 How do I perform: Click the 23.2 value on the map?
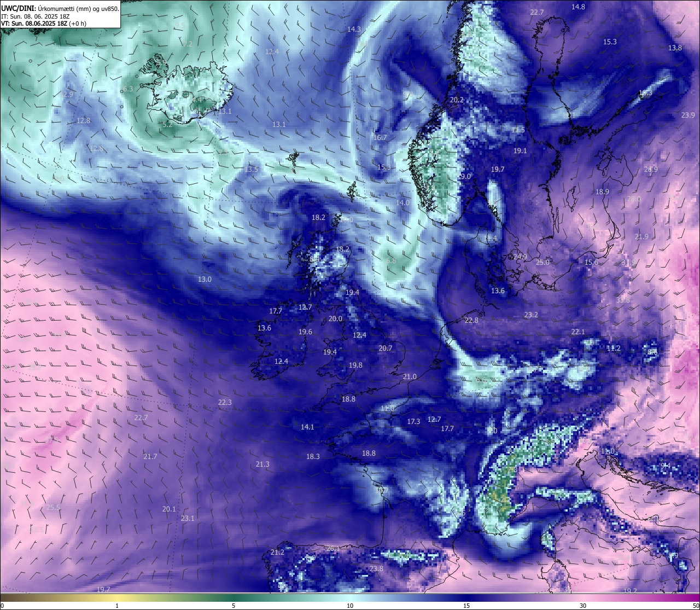(531, 315)
